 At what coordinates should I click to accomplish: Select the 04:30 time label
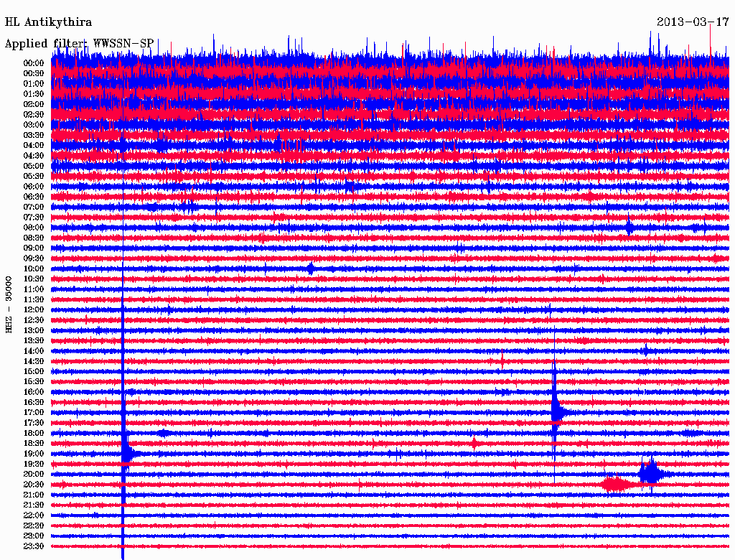(x=34, y=156)
